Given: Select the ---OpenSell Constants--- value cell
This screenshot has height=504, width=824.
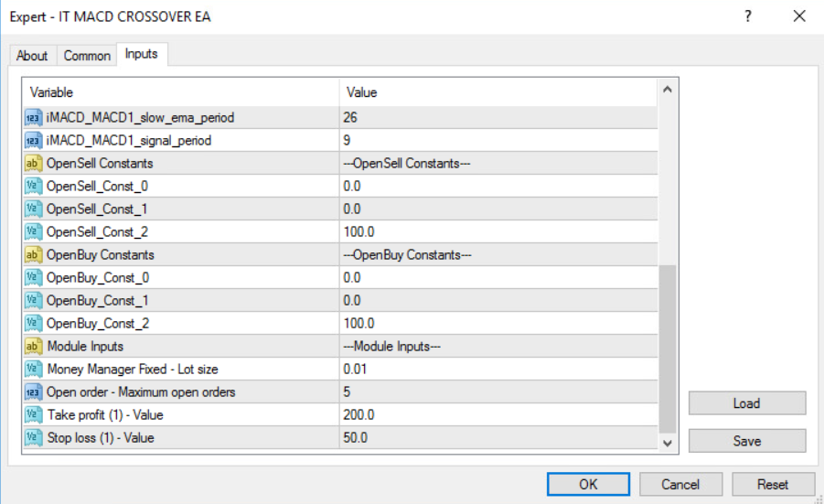Looking at the screenshot, I should (x=498, y=164).
